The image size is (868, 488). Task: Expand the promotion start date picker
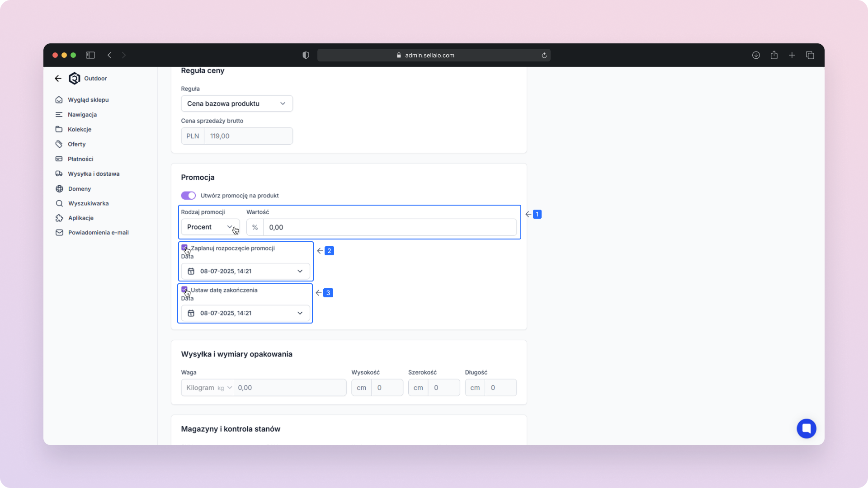coord(245,271)
